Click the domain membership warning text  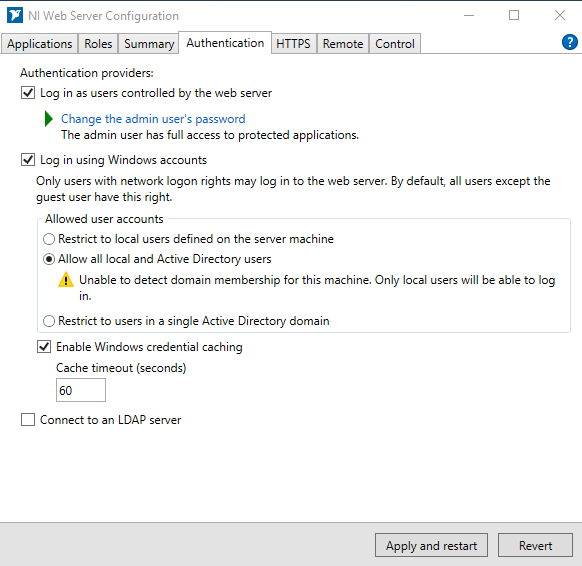(x=317, y=288)
